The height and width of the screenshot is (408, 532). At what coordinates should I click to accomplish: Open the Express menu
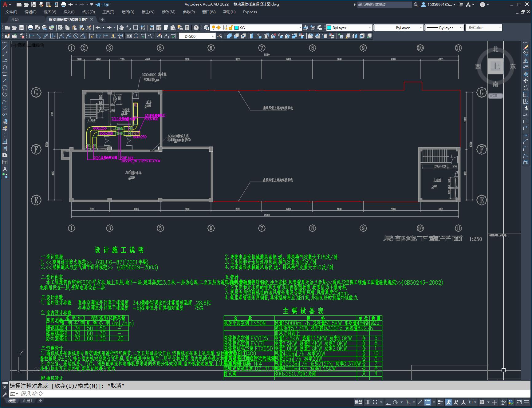[x=250, y=12]
